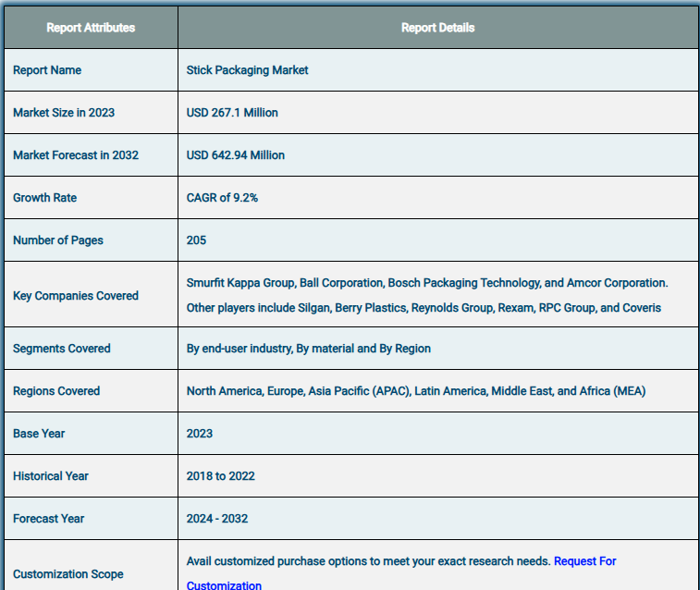This screenshot has width=700, height=590.
Task: Select the 205 pages value
Action: click(196, 240)
